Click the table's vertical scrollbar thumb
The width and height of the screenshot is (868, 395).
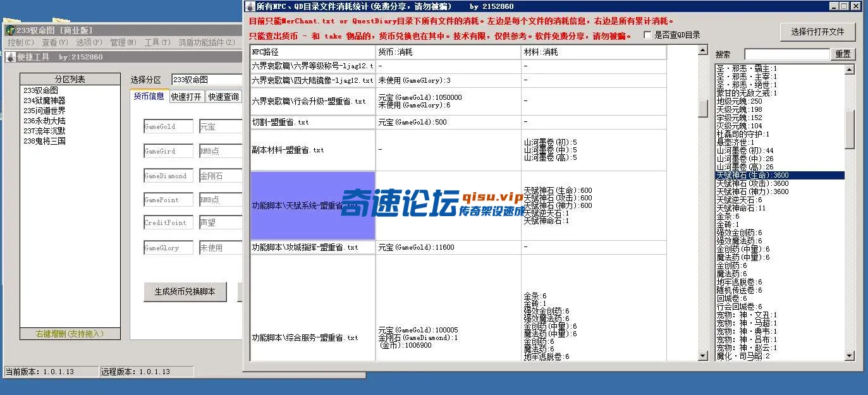(703, 108)
